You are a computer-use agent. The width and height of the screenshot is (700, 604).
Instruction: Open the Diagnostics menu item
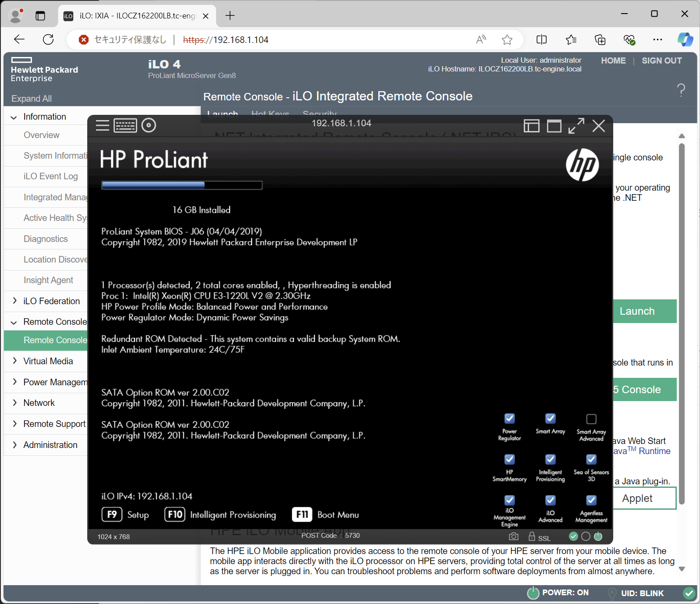pos(46,239)
